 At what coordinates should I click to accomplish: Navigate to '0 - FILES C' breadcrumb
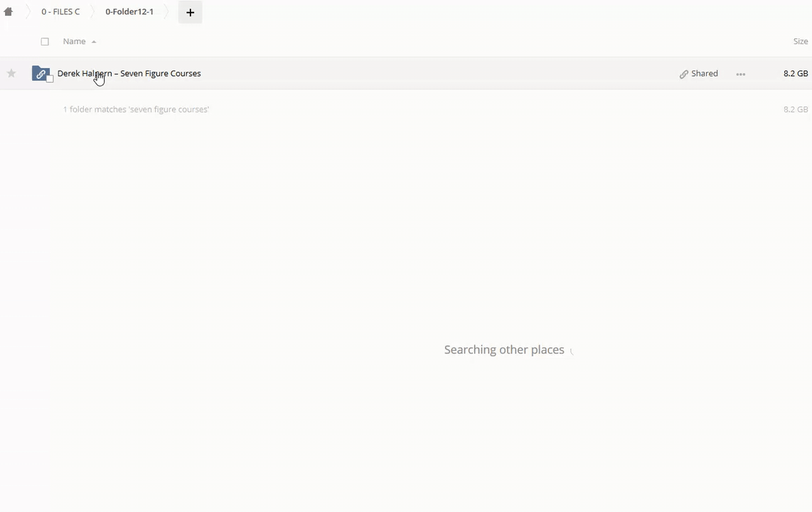click(60, 12)
